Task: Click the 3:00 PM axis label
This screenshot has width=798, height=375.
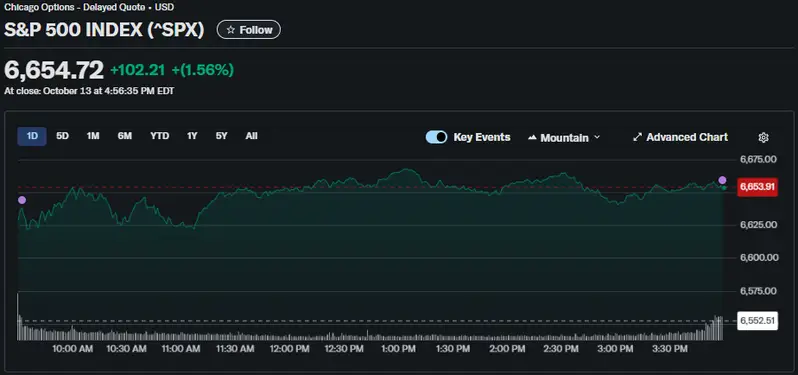Action: pyautogui.click(x=615, y=349)
